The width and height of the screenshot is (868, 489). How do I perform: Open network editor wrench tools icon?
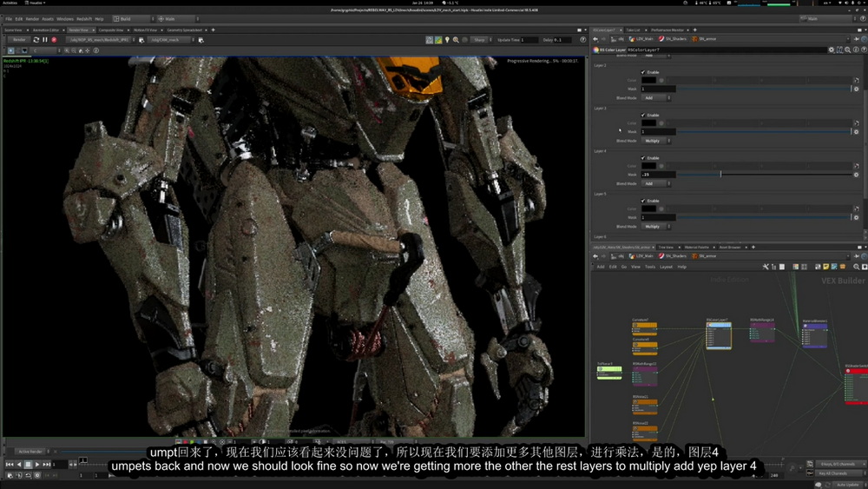coord(766,267)
